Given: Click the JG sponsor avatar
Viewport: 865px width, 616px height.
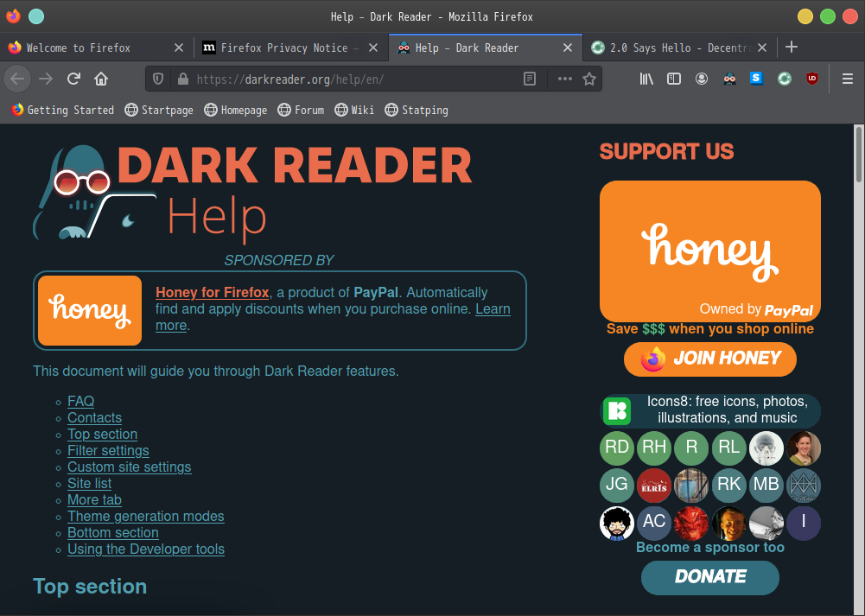Looking at the screenshot, I should pyautogui.click(x=617, y=486).
